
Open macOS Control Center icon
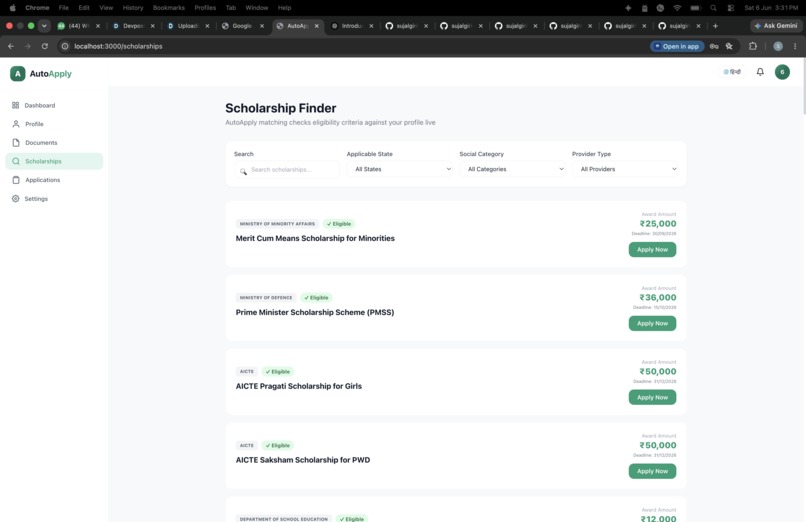click(730, 8)
